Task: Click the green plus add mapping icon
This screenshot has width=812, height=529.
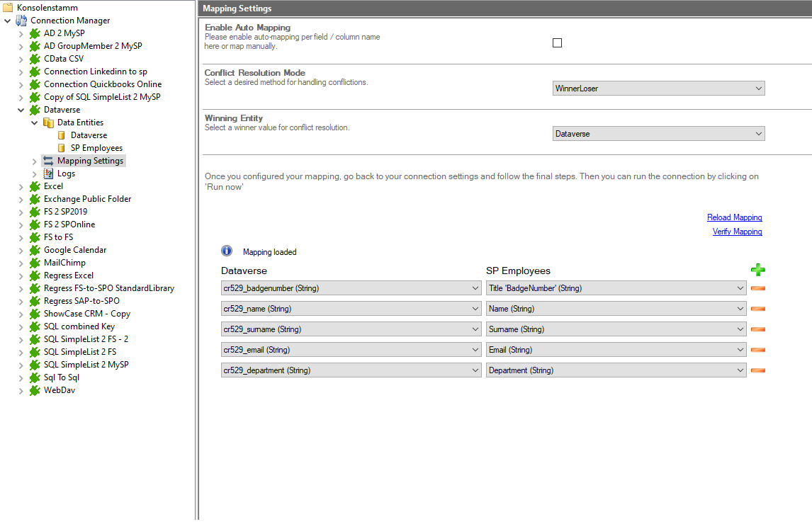Action: pyautogui.click(x=757, y=270)
